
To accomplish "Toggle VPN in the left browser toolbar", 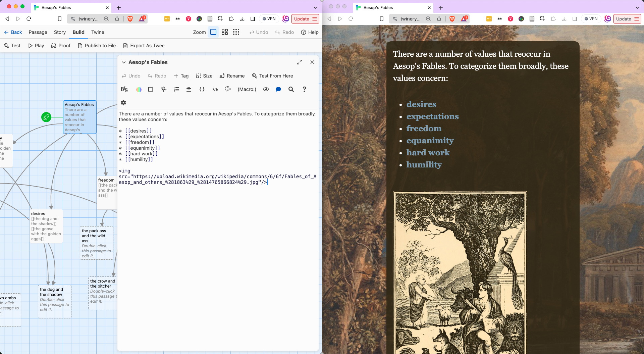I will click(x=269, y=19).
